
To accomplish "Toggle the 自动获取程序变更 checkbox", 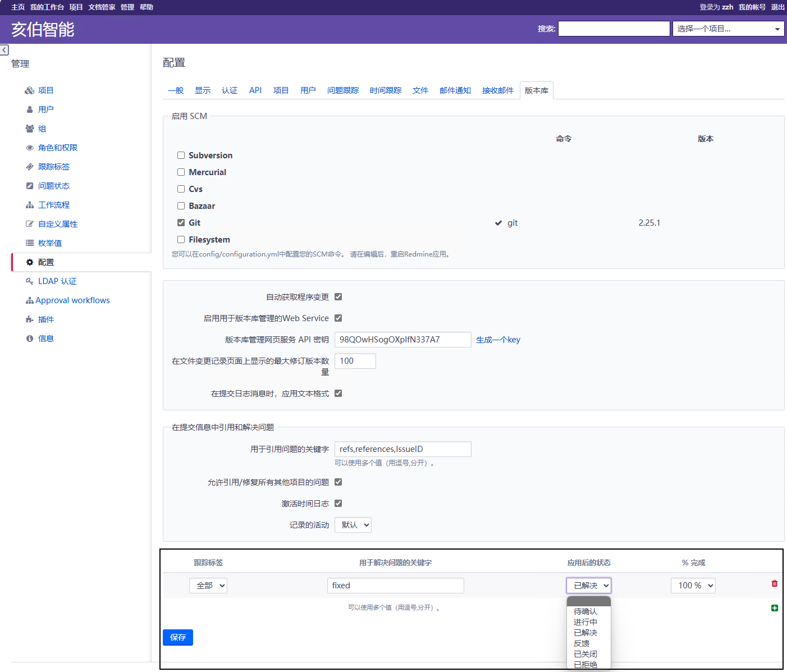I will tap(338, 297).
